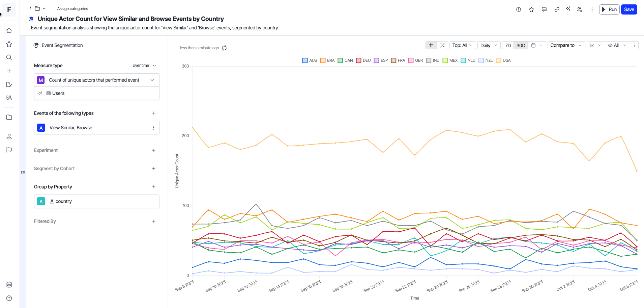Screen dimensions: 644x308
Task: Switch to percentage display mode
Action: point(442,45)
